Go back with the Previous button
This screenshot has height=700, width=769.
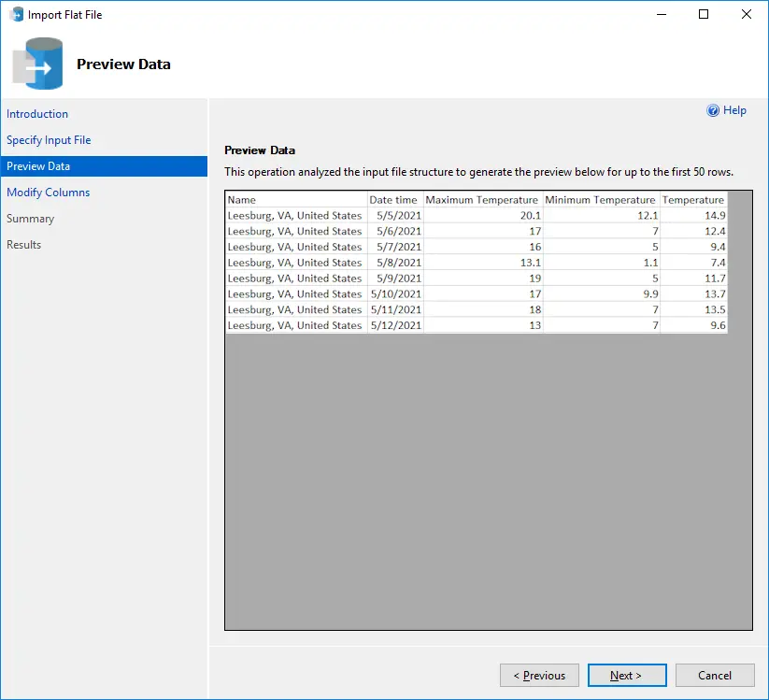(539, 675)
